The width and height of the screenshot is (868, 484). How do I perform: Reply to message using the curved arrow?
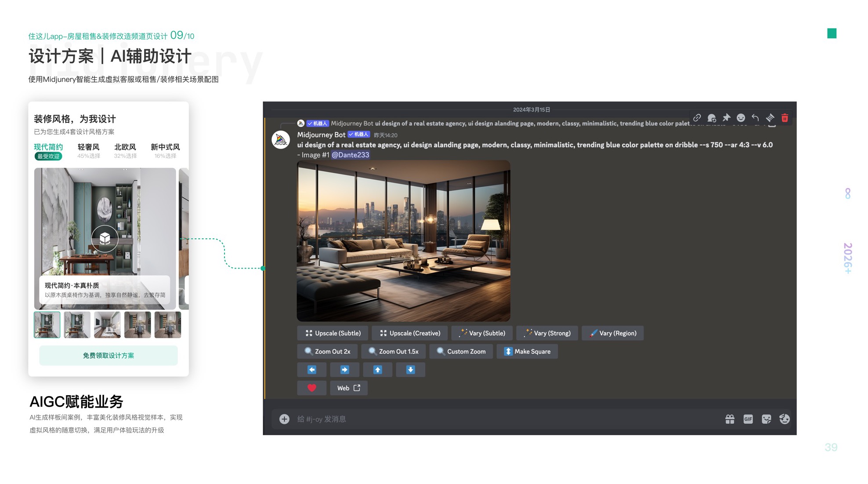pos(755,118)
